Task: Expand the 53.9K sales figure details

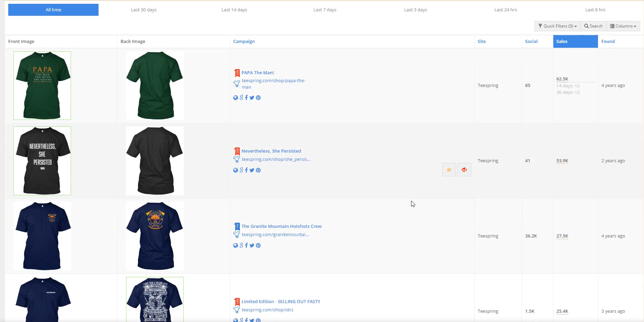Action: point(562,160)
